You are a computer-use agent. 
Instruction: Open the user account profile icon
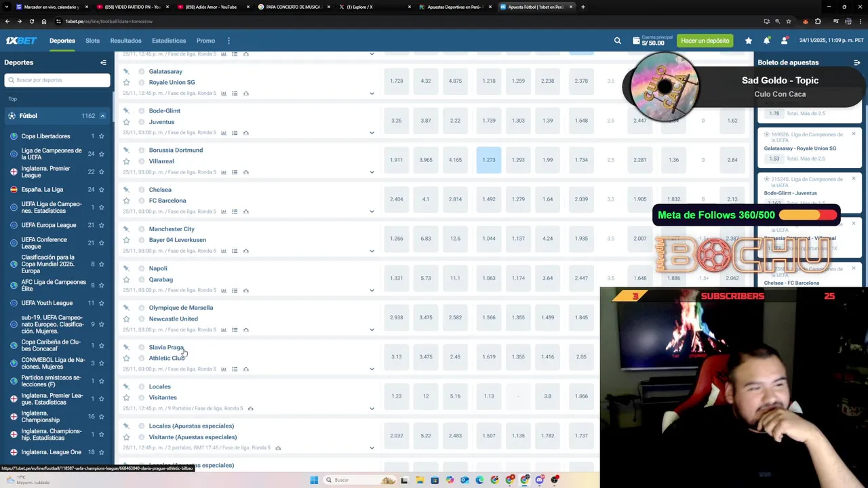784,41
